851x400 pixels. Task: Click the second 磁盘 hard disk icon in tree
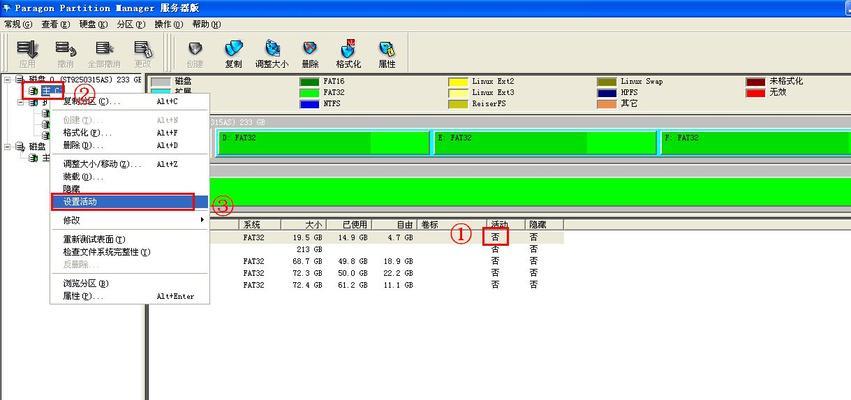point(21,147)
